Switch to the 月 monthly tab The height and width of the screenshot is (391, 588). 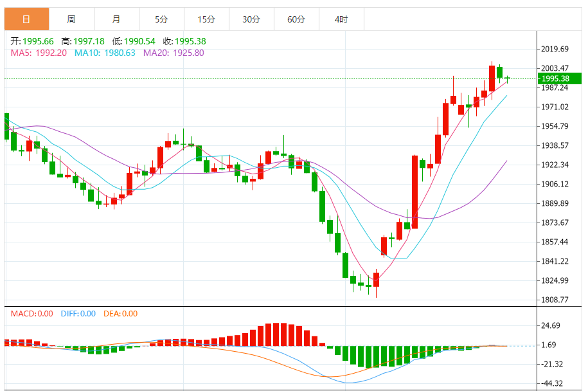point(116,19)
